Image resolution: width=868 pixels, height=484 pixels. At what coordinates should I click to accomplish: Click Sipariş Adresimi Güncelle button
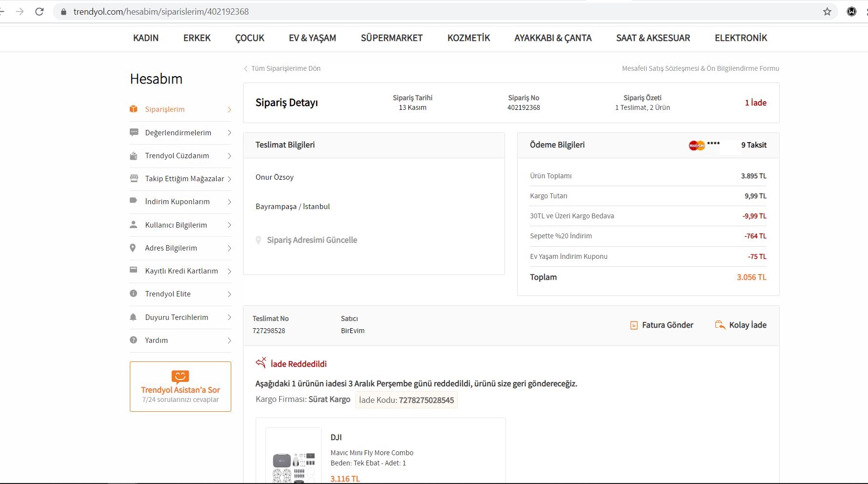[312, 240]
